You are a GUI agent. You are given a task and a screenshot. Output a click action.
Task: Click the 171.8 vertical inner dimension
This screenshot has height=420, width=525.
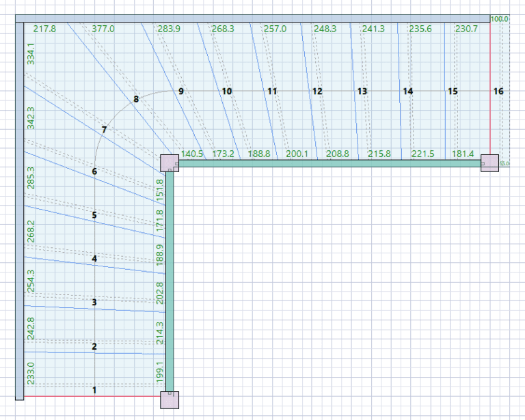pos(160,221)
